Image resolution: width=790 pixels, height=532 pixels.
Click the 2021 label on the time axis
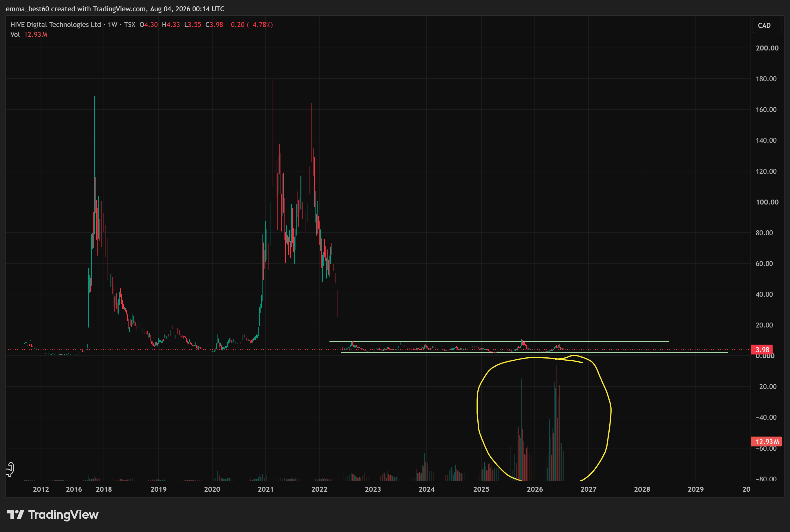point(266,489)
